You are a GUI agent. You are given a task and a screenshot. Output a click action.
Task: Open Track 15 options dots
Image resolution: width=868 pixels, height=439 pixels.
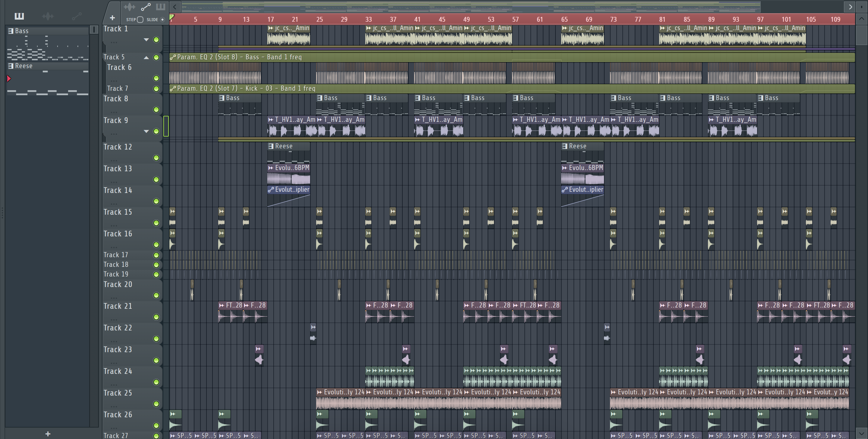114,226
